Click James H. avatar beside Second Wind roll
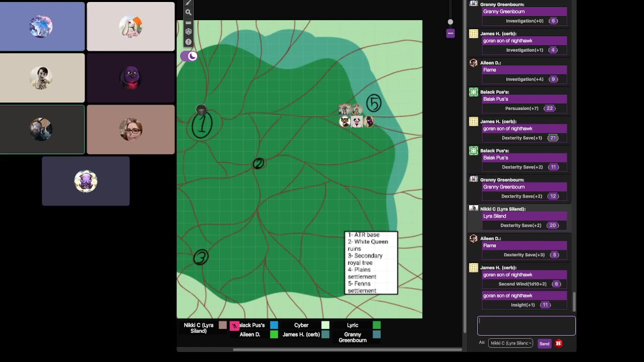The height and width of the screenshot is (362, 644). coord(473,267)
